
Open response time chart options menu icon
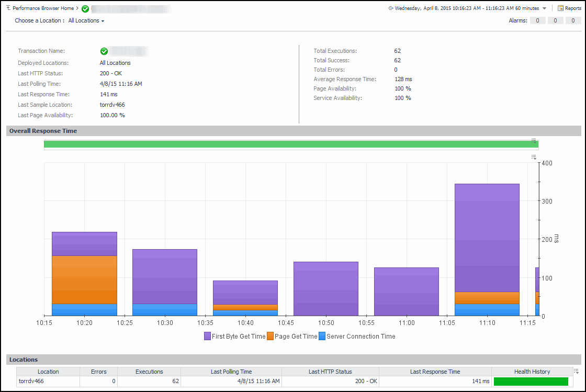(534, 157)
